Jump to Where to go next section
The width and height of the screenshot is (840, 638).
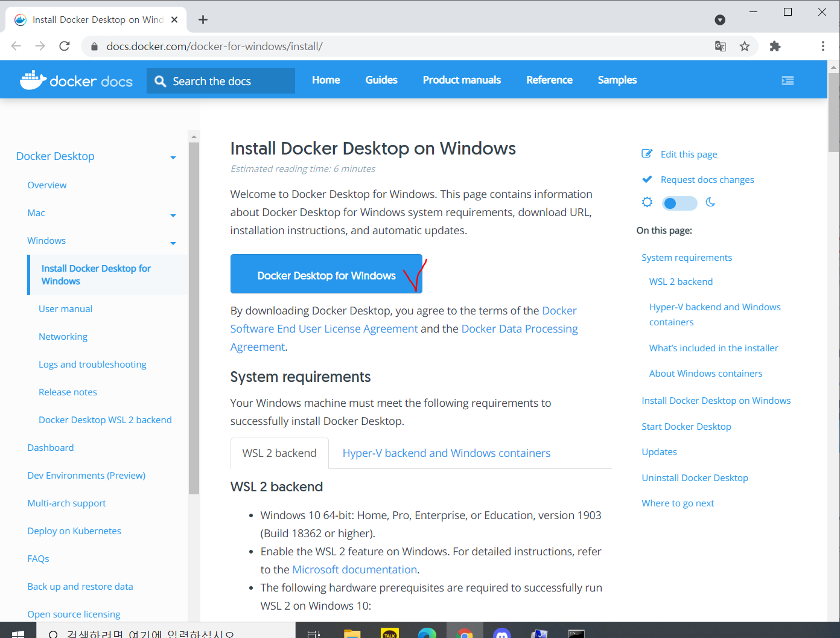click(678, 503)
